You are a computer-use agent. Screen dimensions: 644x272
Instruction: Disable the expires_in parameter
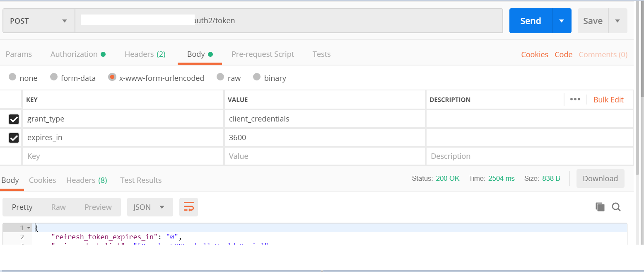point(14,138)
